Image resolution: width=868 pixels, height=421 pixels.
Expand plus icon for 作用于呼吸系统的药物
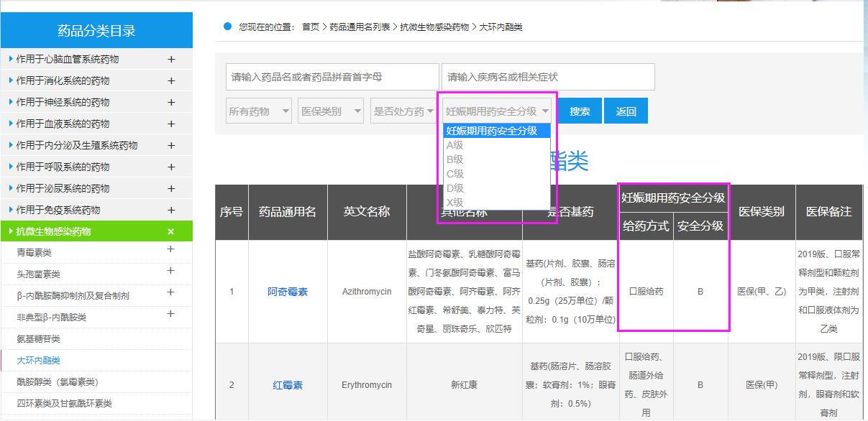[171, 167]
